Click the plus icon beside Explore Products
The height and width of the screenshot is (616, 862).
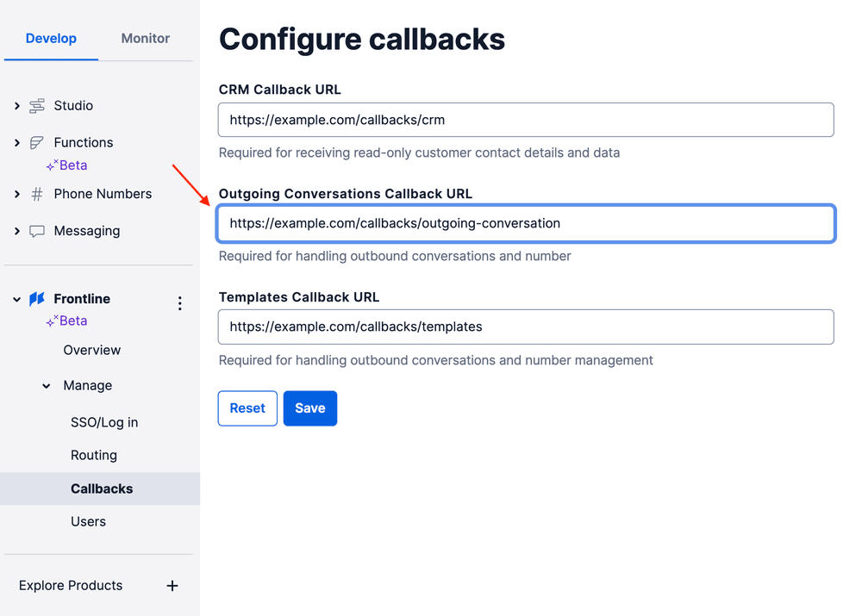pyautogui.click(x=172, y=586)
